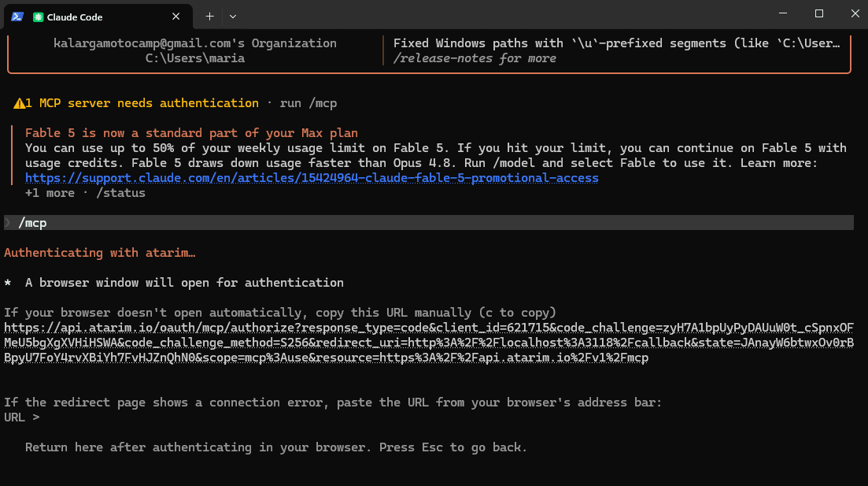The width and height of the screenshot is (868, 486).
Task: Click the '1 MCP server needs authentication' text
Action: [x=142, y=103]
